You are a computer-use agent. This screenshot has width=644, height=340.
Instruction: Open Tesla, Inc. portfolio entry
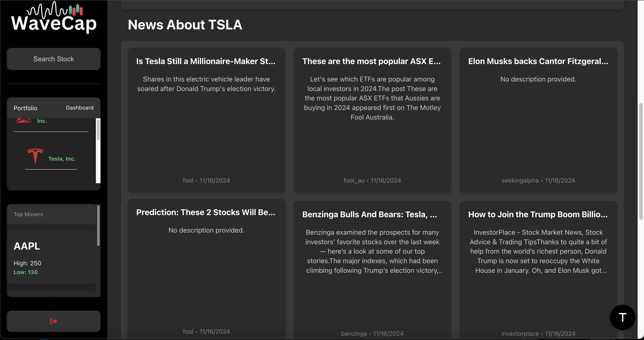point(62,159)
